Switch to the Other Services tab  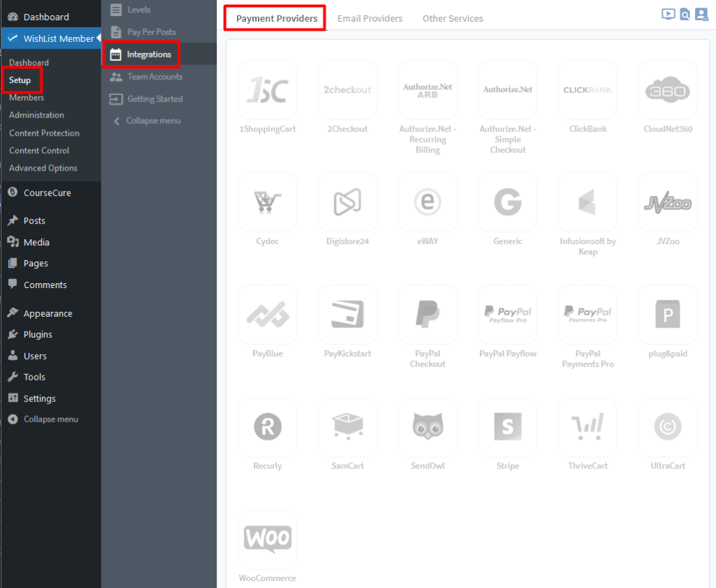click(452, 18)
